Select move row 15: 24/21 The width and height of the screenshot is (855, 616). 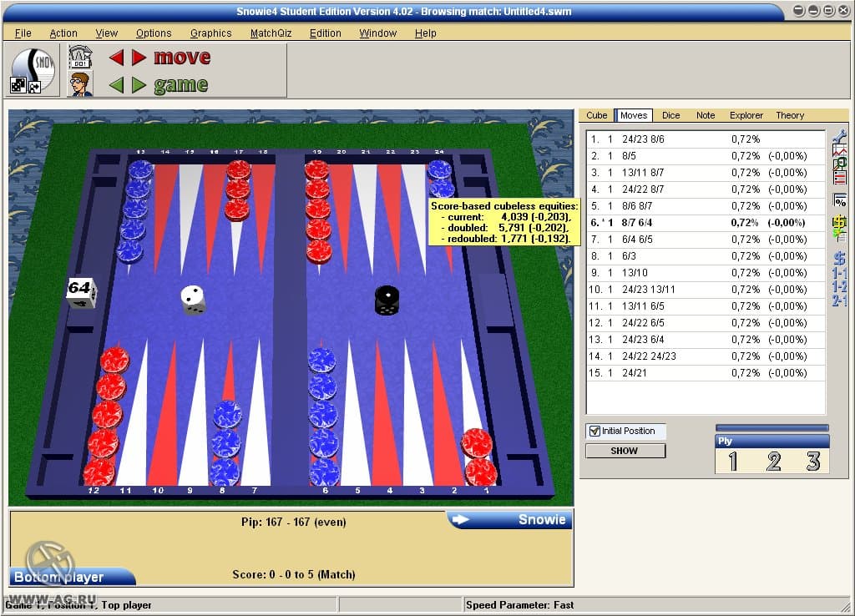tap(706, 373)
